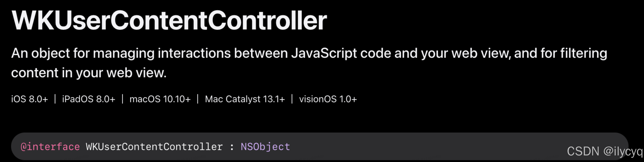Click the separator between iOS and iPadOS
The height and width of the screenshot is (162, 644).
(x=55, y=99)
